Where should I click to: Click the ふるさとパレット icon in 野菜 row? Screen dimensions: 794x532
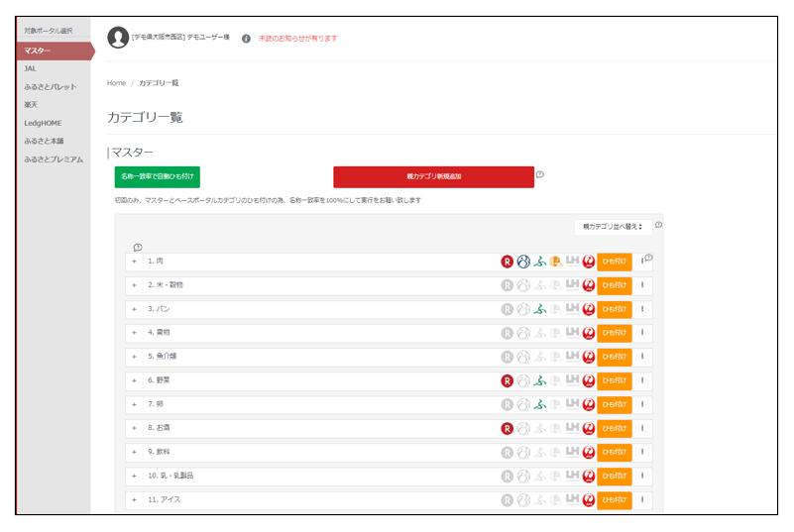523,380
